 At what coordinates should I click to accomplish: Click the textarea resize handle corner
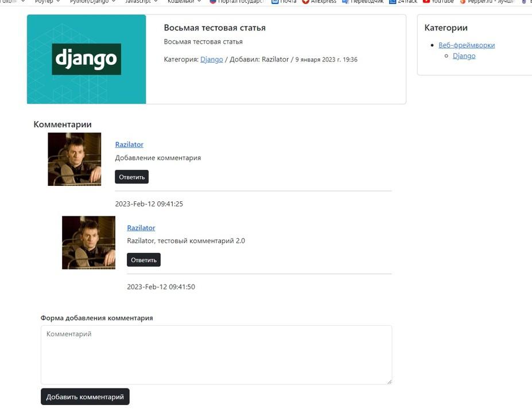coord(389,381)
